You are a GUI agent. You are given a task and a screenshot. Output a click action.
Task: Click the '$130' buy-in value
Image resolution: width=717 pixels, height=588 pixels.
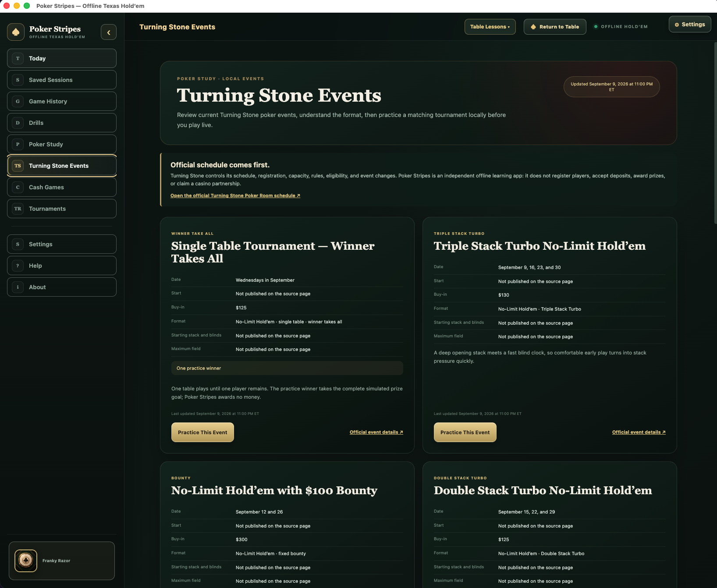click(504, 295)
